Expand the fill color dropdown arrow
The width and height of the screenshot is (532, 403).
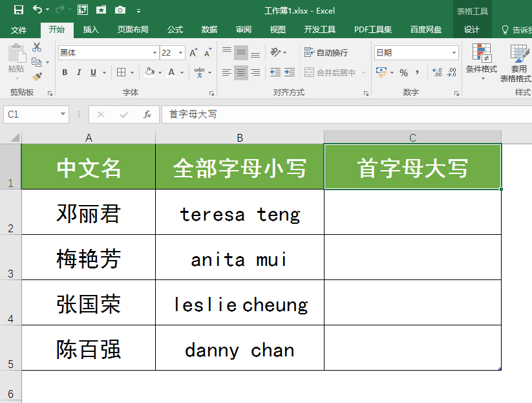point(160,72)
